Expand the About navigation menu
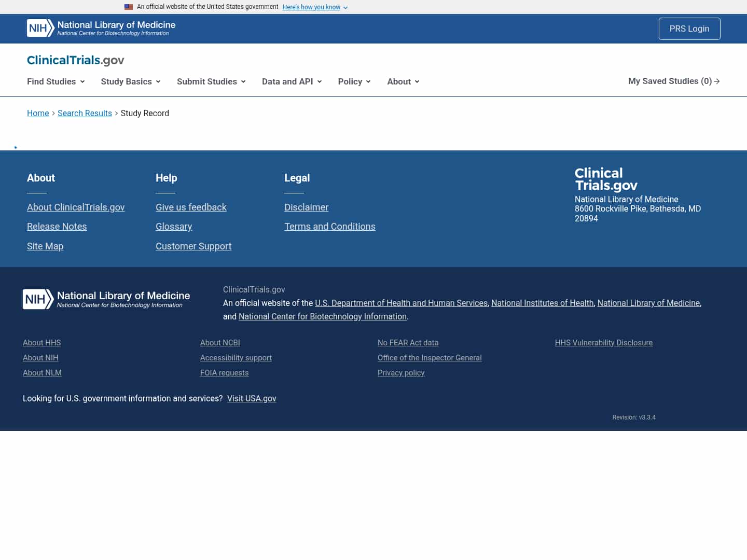The width and height of the screenshot is (747, 560). click(403, 81)
